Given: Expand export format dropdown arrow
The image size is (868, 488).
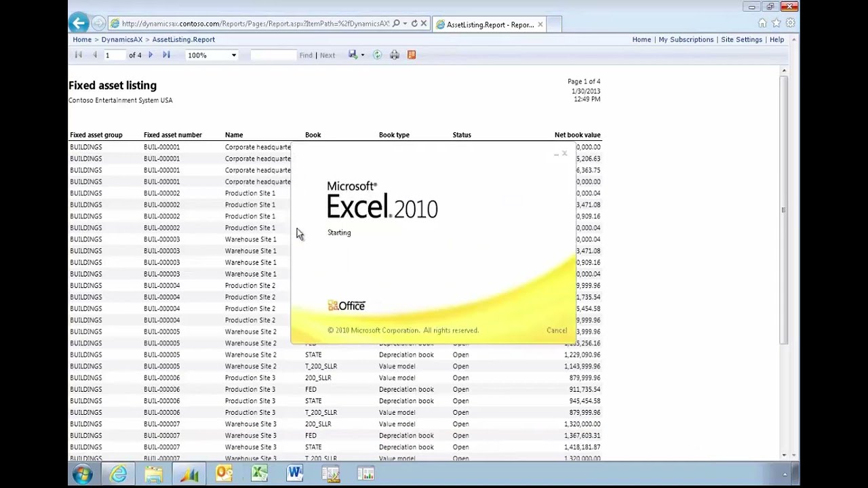Looking at the screenshot, I should click(x=363, y=55).
